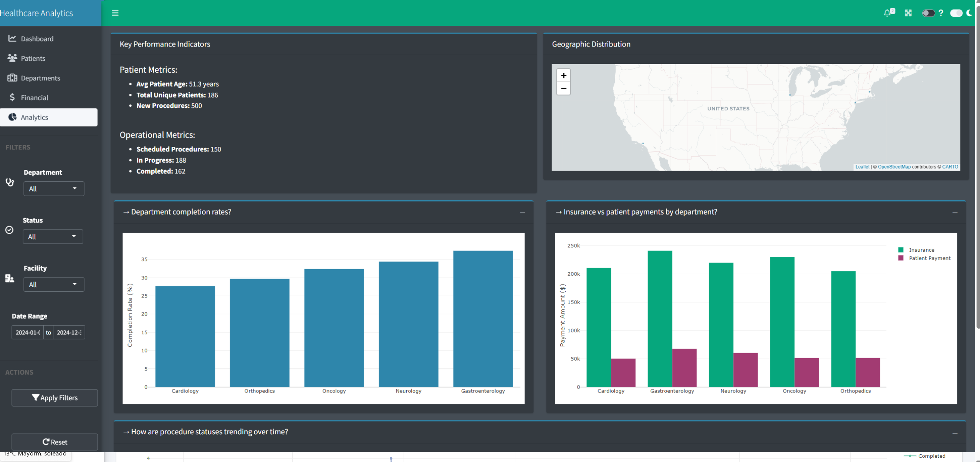Open the Department filter dropdown
Viewport: 980px width, 462px height.
54,188
